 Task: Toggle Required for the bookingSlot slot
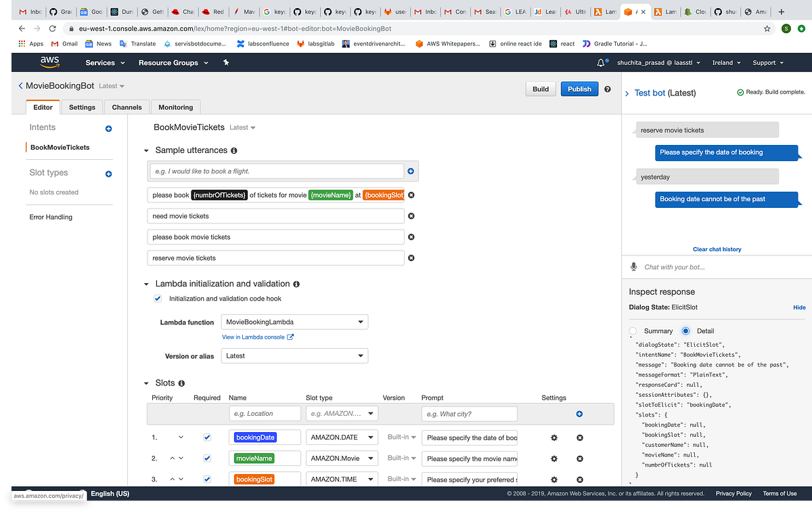207,479
